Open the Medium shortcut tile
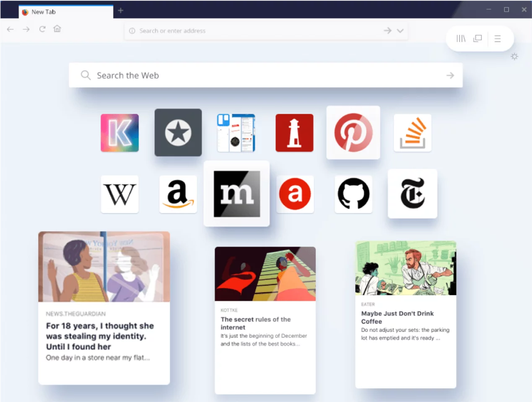This screenshot has width=532, height=402. (x=236, y=193)
